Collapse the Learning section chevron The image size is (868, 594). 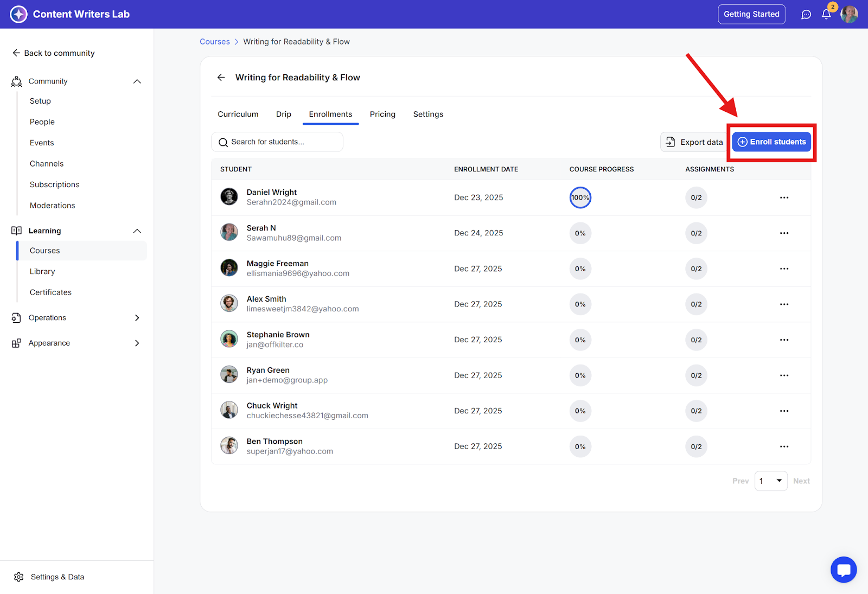[137, 231]
